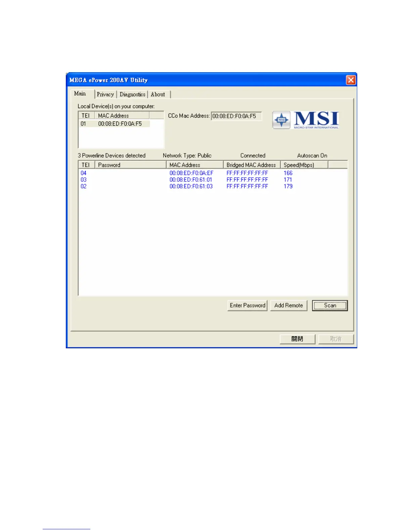
Task: Click the Enter Password button
Action: click(247, 305)
